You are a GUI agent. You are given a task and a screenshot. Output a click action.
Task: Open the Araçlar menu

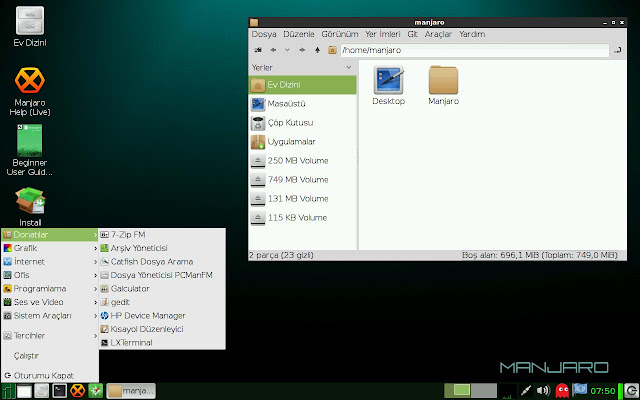tap(438, 34)
